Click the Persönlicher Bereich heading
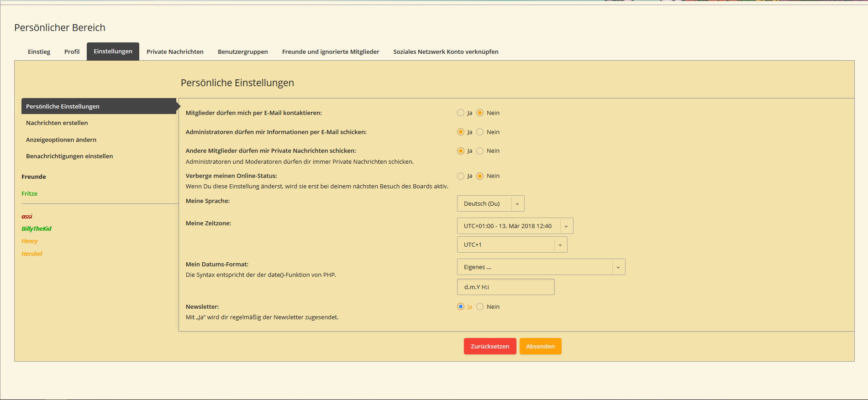The width and height of the screenshot is (868, 400). 60,27
